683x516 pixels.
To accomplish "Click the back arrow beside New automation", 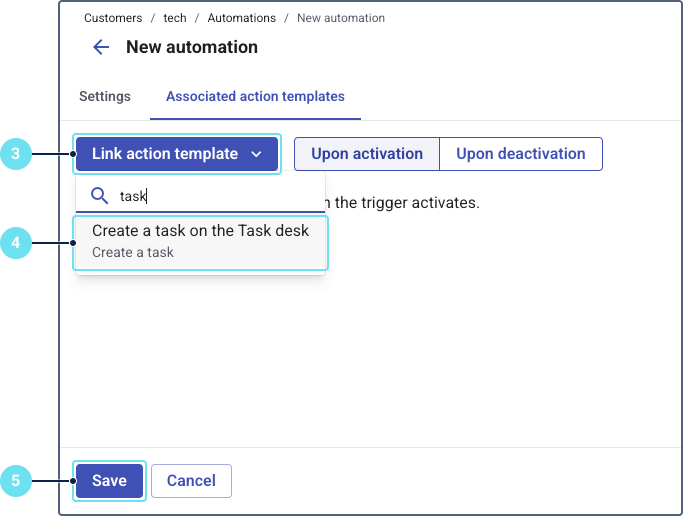I will [101, 47].
